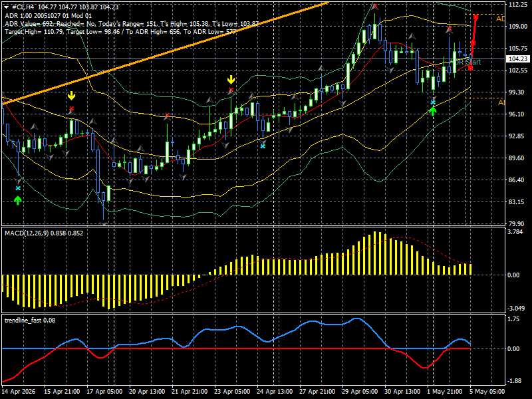This screenshot has width=532, height=399.
Task: Click the 79.90 price scale label
Action: [516, 224]
